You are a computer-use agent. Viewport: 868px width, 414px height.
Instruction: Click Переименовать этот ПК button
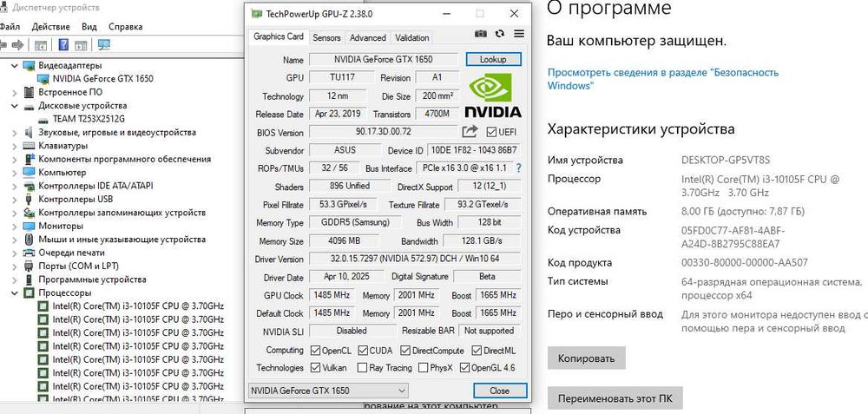coord(615,398)
